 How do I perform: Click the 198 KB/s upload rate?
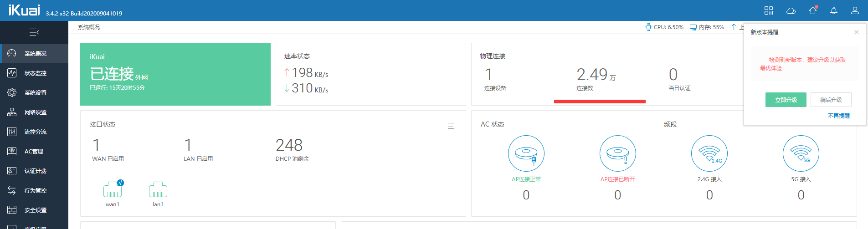[x=306, y=73]
